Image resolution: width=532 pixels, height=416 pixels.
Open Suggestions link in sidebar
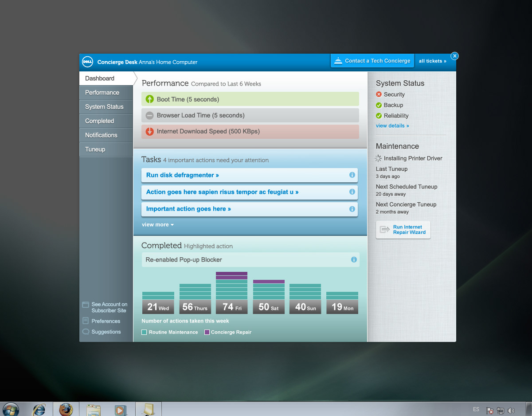click(106, 332)
